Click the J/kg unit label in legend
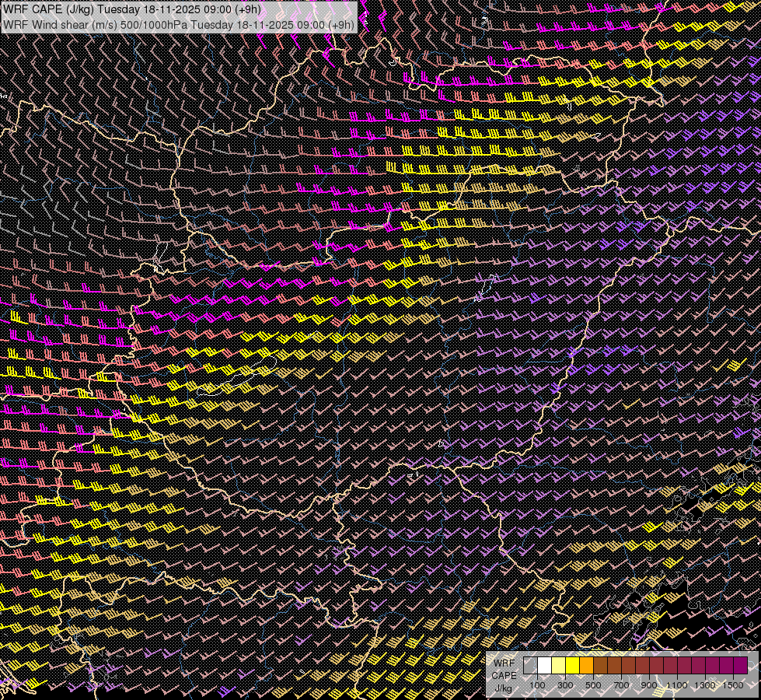761x700 pixels. click(503, 688)
